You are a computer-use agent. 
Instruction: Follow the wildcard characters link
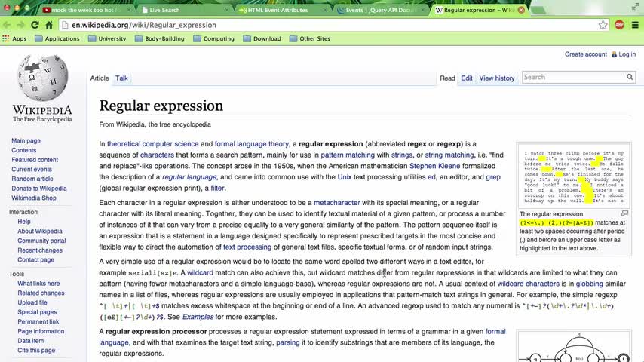click(528, 284)
